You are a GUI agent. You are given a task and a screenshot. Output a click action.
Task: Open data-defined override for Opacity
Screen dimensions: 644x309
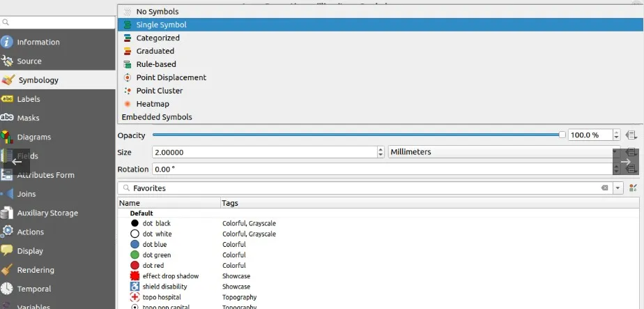point(631,135)
